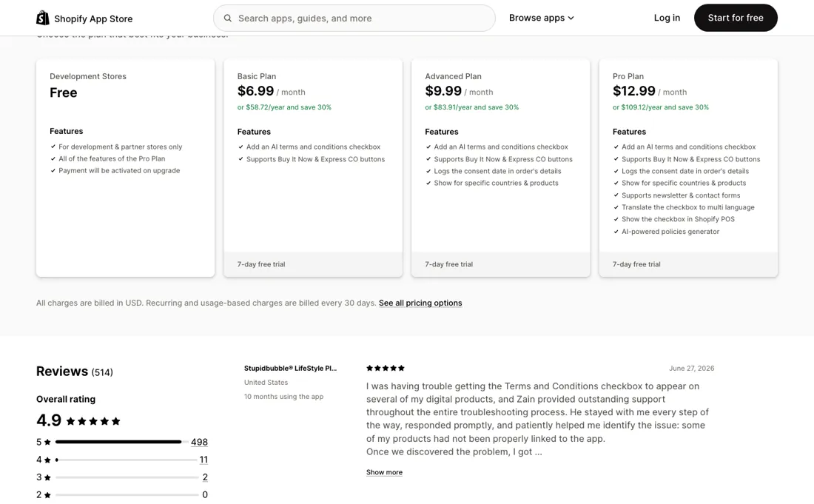The image size is (814, 504).
Task: Select the Development Stores Free plan card
Action: pos(125,168)
